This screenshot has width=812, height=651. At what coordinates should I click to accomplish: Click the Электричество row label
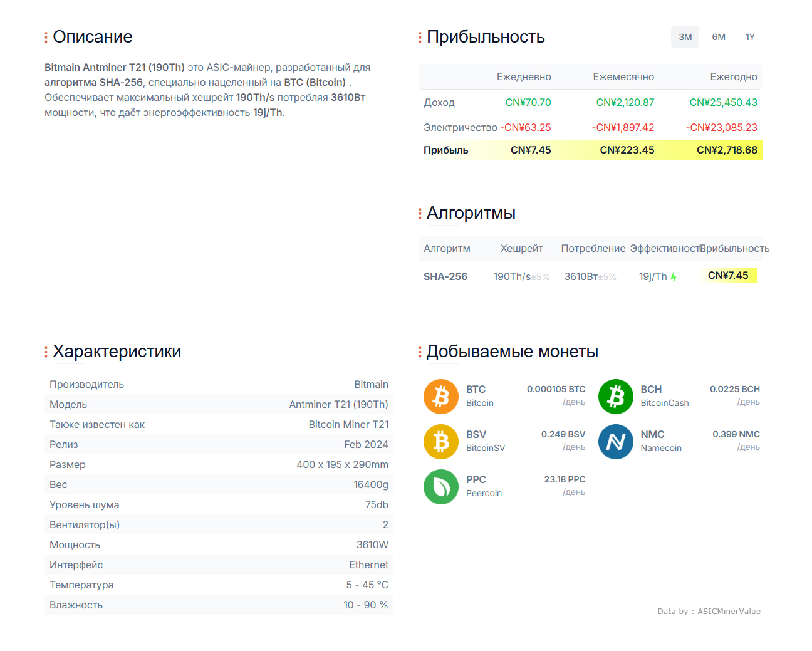(461, 127)
